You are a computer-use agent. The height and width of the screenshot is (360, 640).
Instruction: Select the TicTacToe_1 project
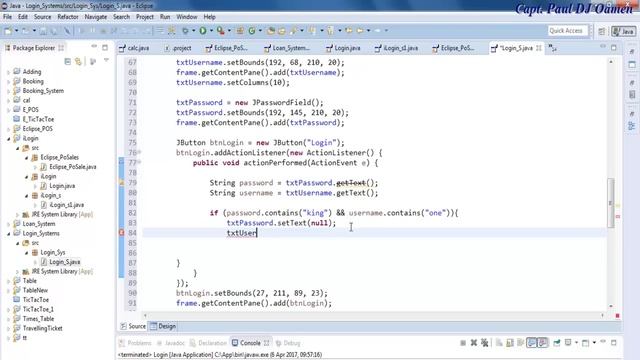38,309
